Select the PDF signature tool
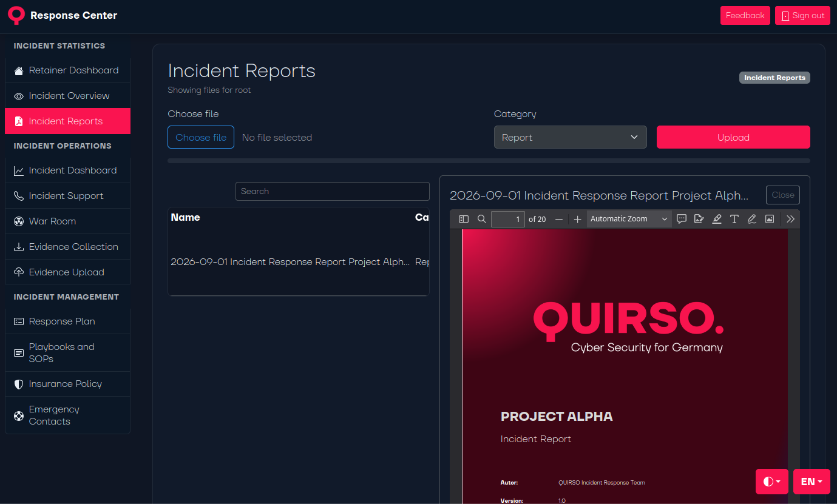The width and height of the screenshot is (837, 504). click(x=699, y=219)
